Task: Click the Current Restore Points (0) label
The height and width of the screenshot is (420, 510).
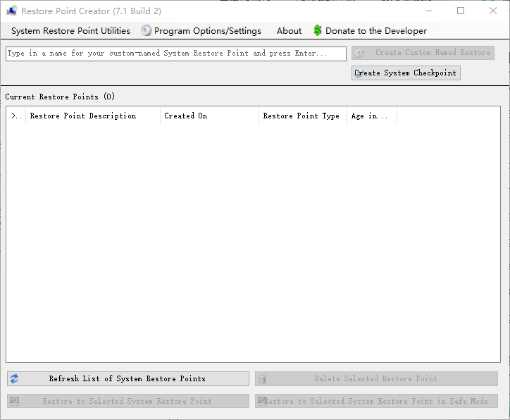Action: [60, 97]
